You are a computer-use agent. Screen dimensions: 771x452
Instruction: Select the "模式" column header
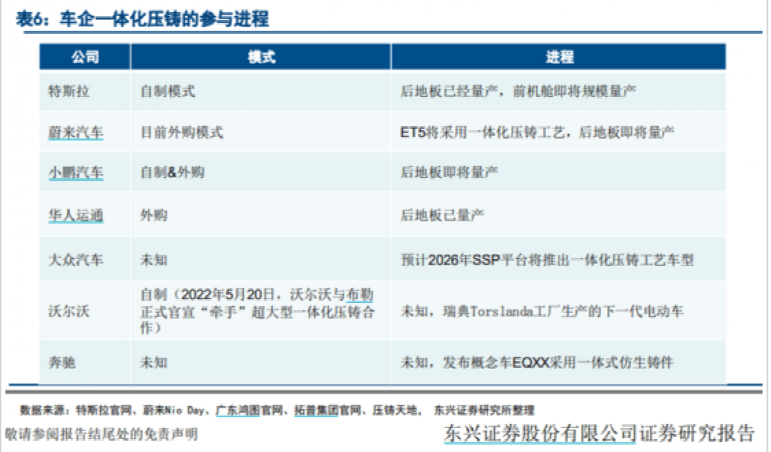(x=261, y=57)
